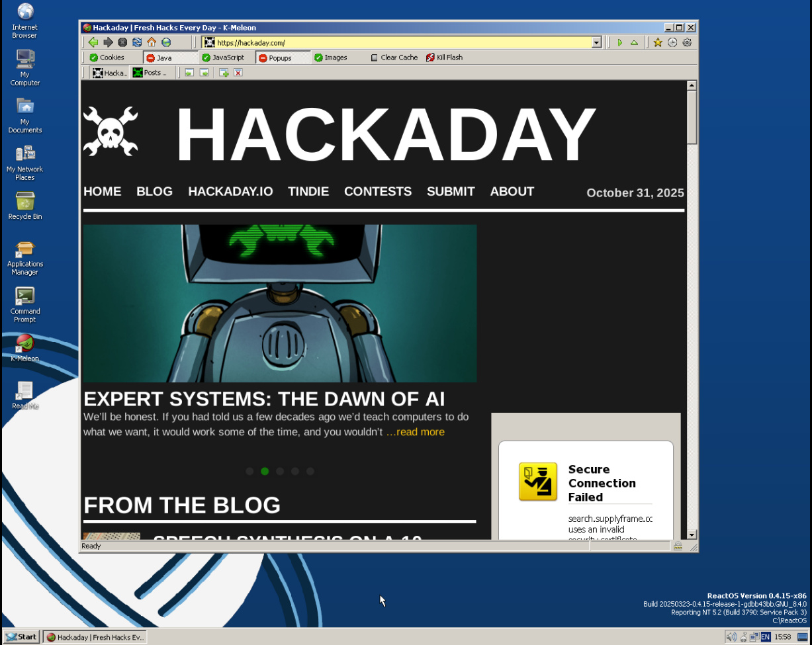Disable Images loading toggle
This screenshot has height=645, width=812.
(330, 58)
